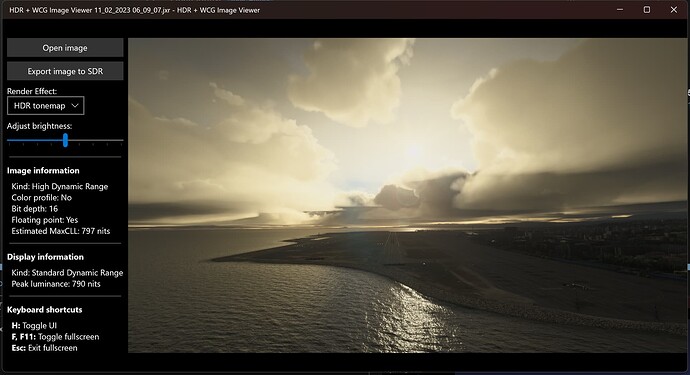Click the H: Toggle UI shortcut text
This screenshot has width=690, height=375.
(34, 326)
